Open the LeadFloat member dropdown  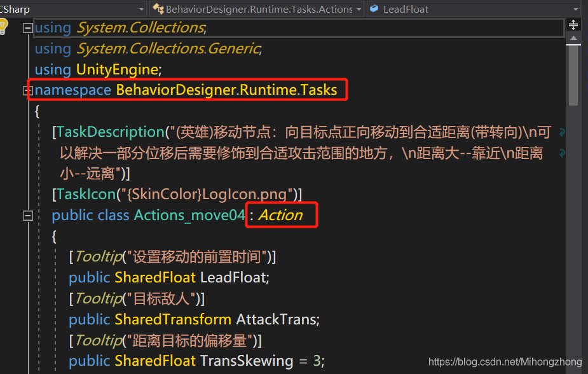[x=576, y=10]
